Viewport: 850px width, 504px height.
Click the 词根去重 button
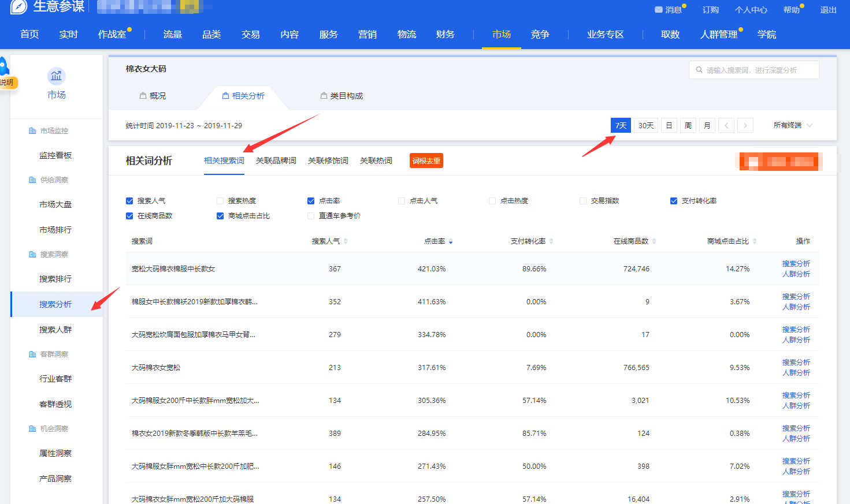coord(426,161)
